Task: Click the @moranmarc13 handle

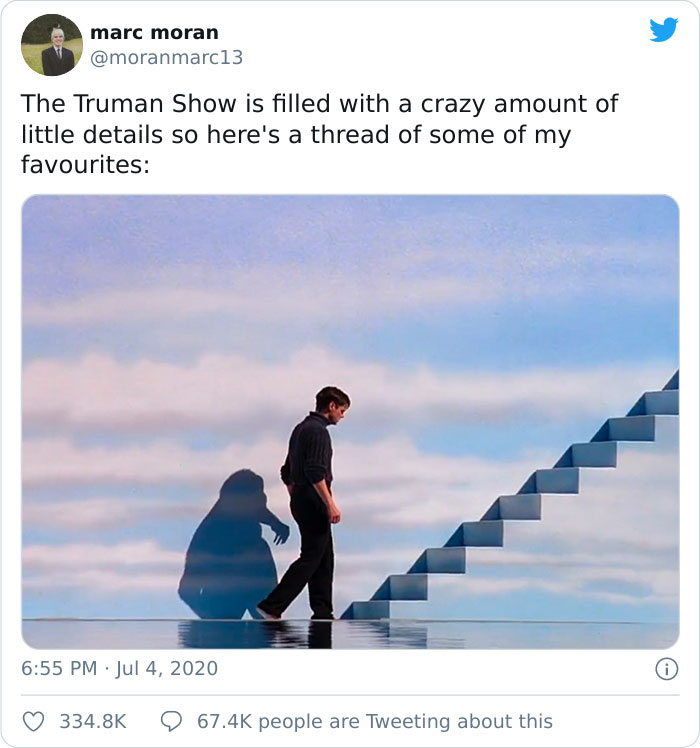Action: 166,58
